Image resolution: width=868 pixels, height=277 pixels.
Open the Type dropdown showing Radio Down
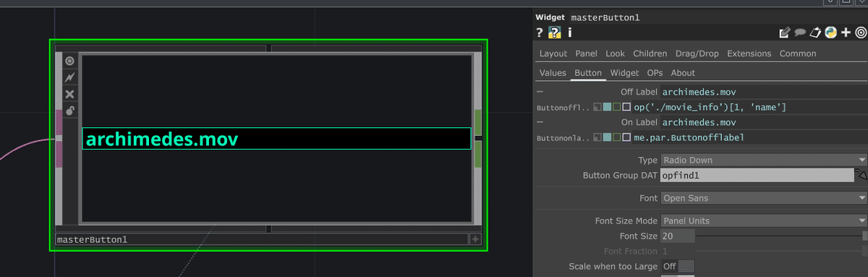coord(764,160)
